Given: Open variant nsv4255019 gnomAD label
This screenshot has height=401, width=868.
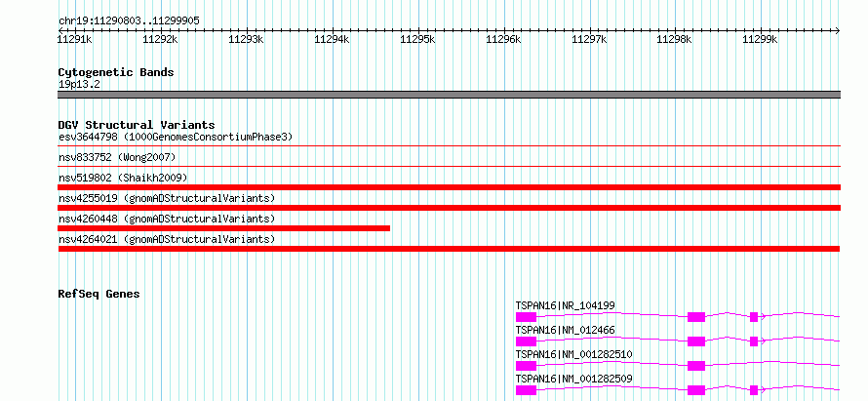Looking at the screenshot, I should coord(167,198).
